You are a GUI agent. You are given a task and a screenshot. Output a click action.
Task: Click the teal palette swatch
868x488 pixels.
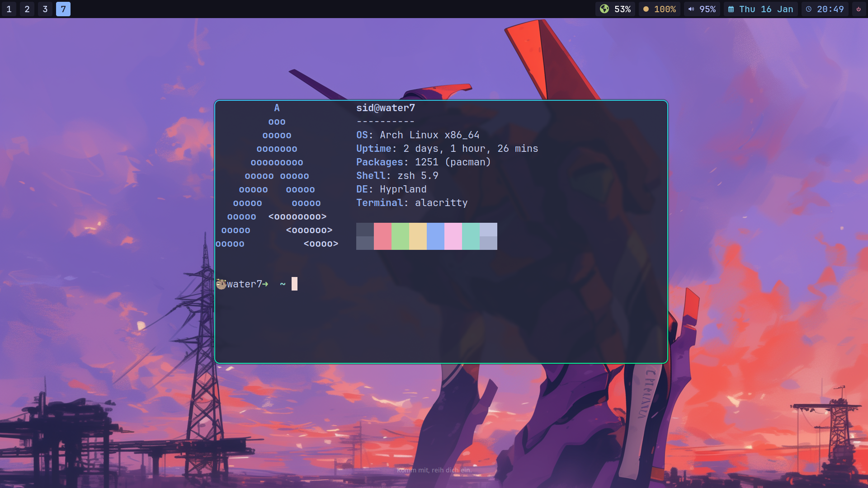(471, 236)
